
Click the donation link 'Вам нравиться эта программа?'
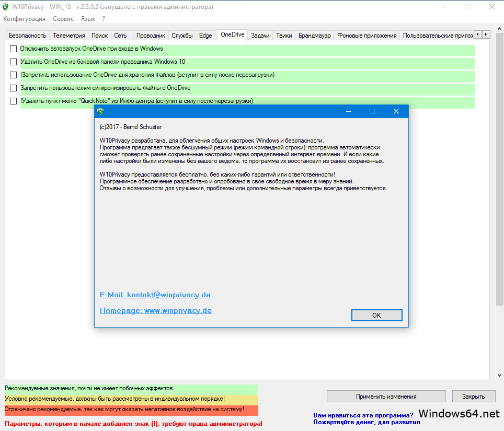coord(363,415)
